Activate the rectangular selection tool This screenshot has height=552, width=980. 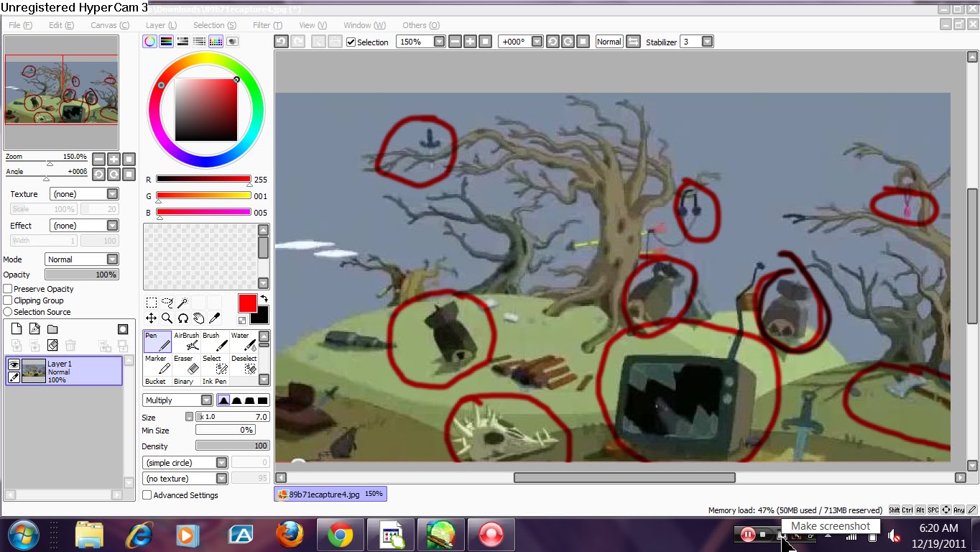[151, 303]
